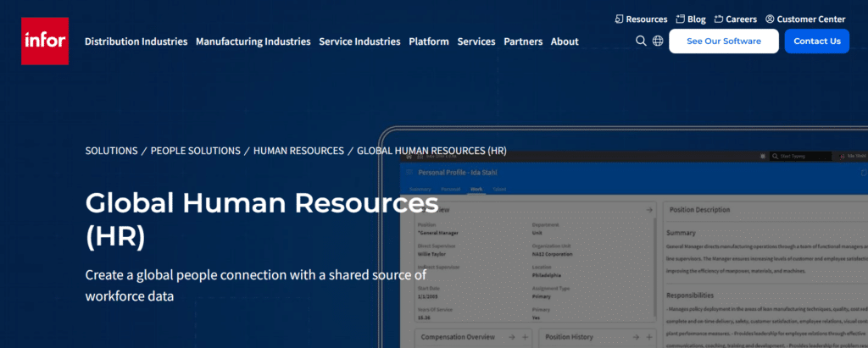Open Service Industries menu
Viewport: 868px width, 348px height.
tap(359, 41)
